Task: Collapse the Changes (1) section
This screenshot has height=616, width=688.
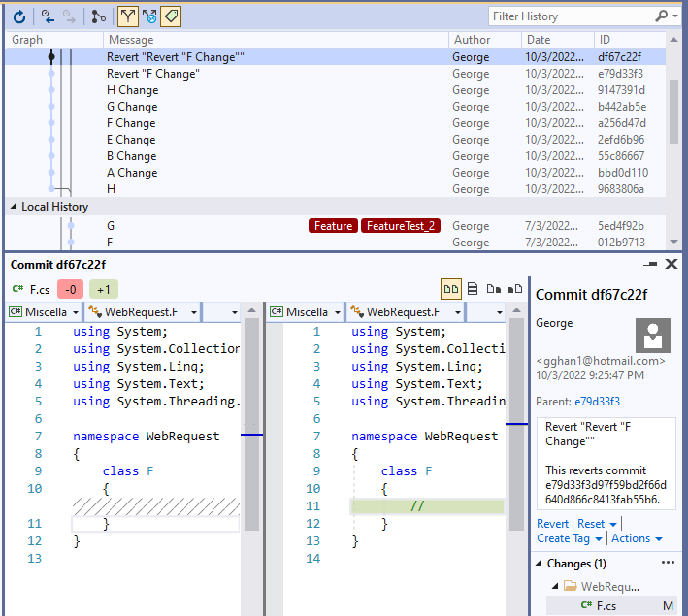Action: tap(539, 564)
